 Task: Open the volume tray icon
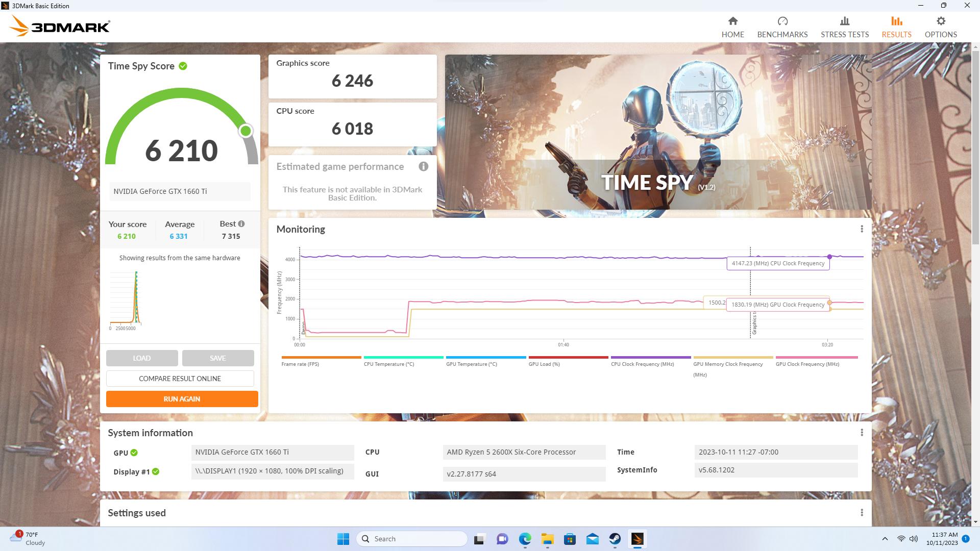(914, 539)
